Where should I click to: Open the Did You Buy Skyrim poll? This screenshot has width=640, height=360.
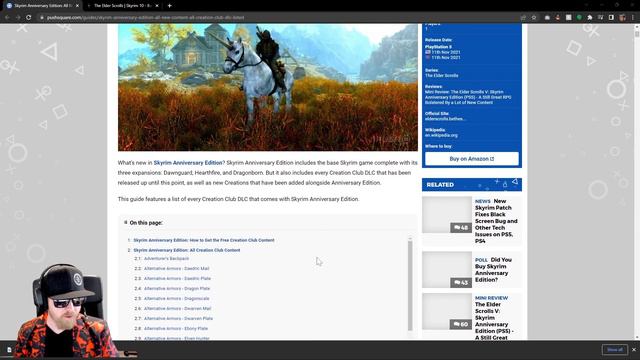(493, 269)
